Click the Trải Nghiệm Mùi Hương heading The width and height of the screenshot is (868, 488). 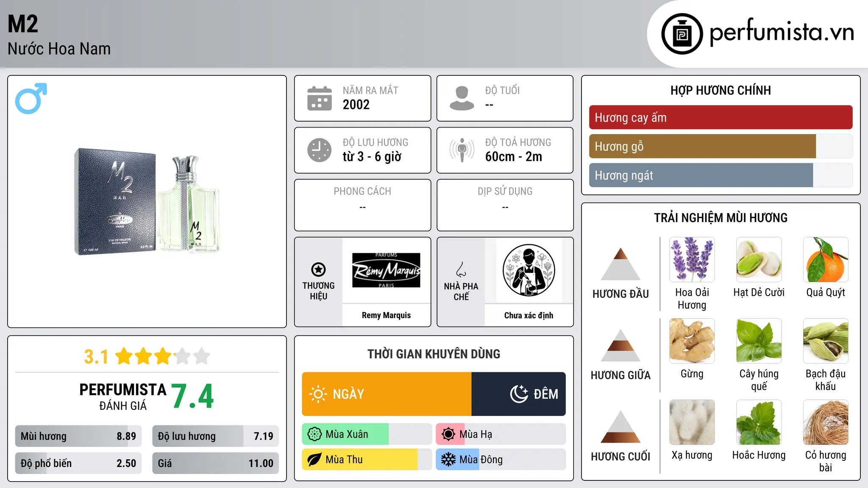pyautogui.click(x=721, y=218)
